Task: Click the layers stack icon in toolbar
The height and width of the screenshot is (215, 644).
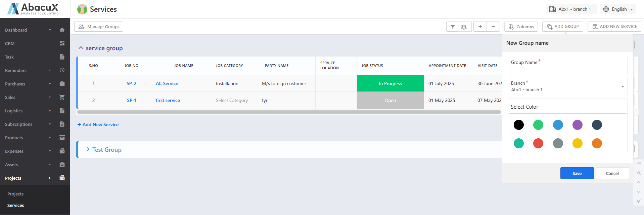Action: click(464, 27)
